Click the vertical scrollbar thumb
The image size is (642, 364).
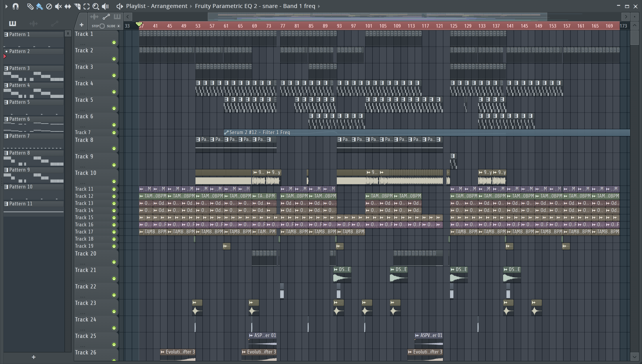[634, 37]
